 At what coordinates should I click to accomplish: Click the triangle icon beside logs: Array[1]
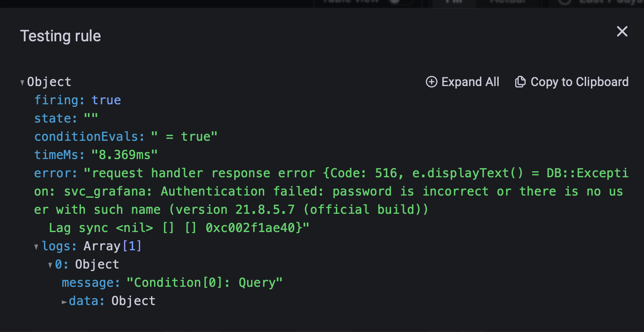[36, 246]
